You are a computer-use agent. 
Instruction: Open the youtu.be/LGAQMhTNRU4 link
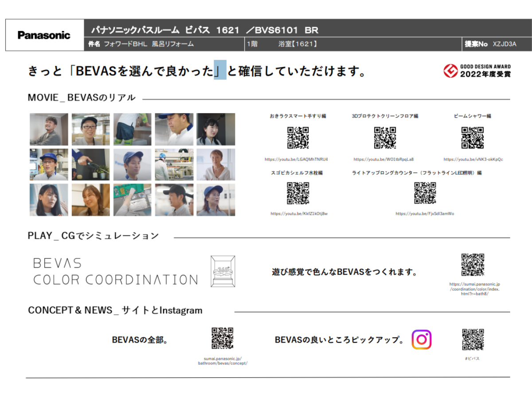(x=296, y=159)
